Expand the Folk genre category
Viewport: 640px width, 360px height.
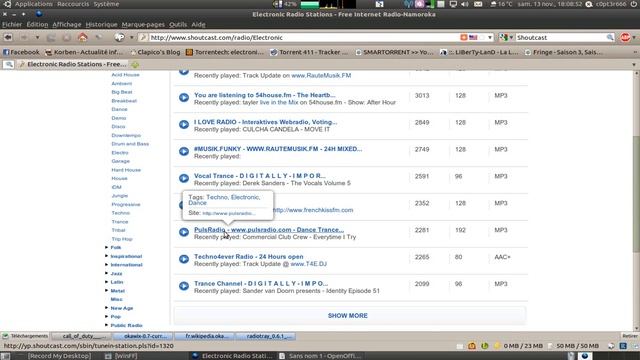pos(106,247)
